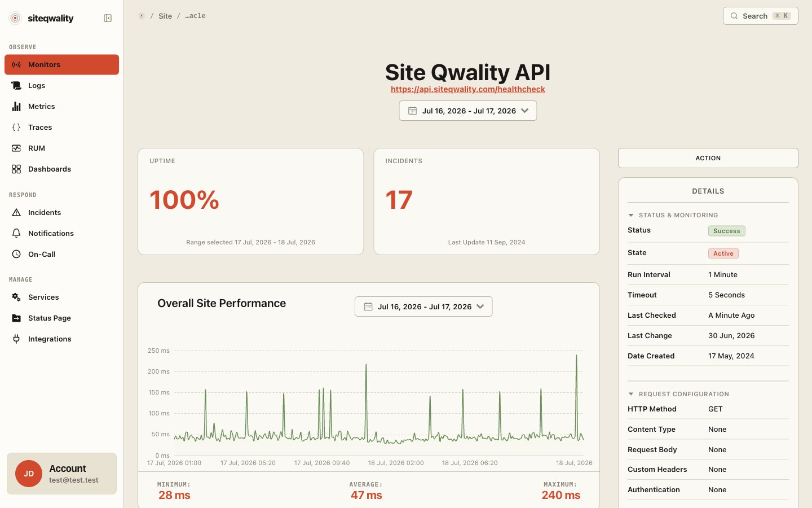Click the Uptime 100% card
Viewport: 812px width, 508px height.
click(x=250, y=202)
